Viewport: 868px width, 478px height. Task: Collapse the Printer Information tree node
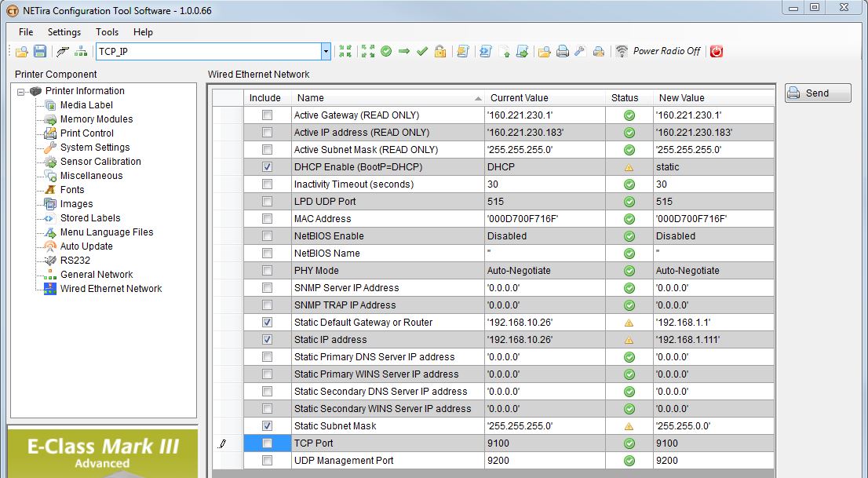21,91
